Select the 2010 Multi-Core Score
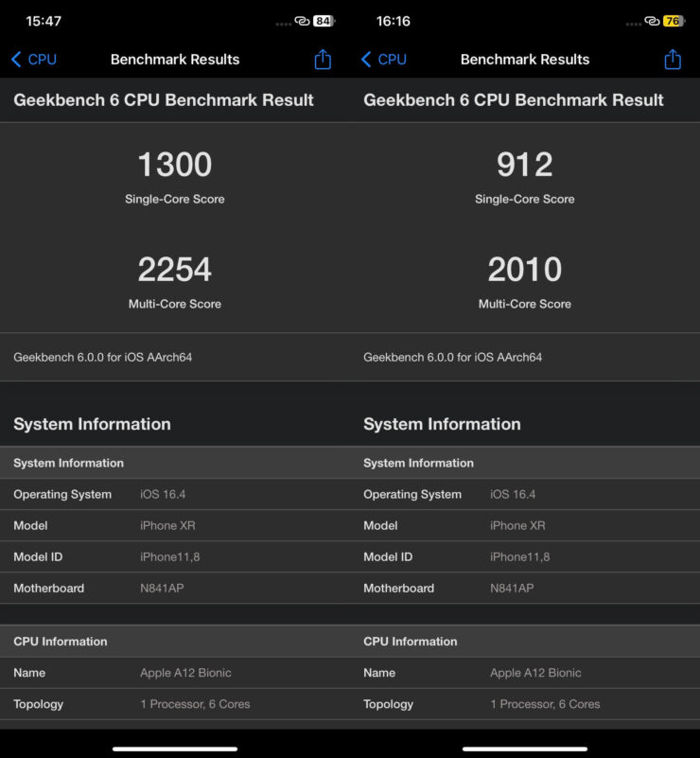 [525, 271]
